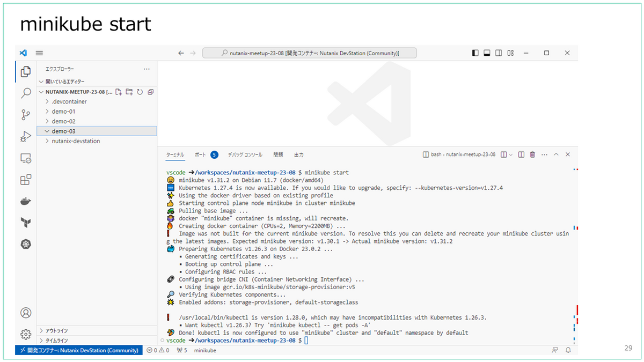Click minikube status bar entry
This screenshot has width=644, height=362.
205,350
